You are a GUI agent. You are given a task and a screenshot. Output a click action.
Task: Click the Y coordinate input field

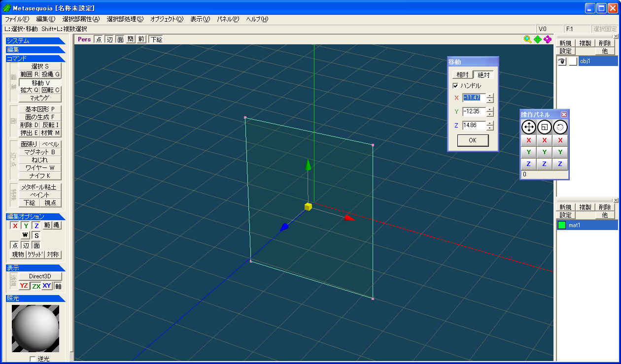tap(474, 111)
